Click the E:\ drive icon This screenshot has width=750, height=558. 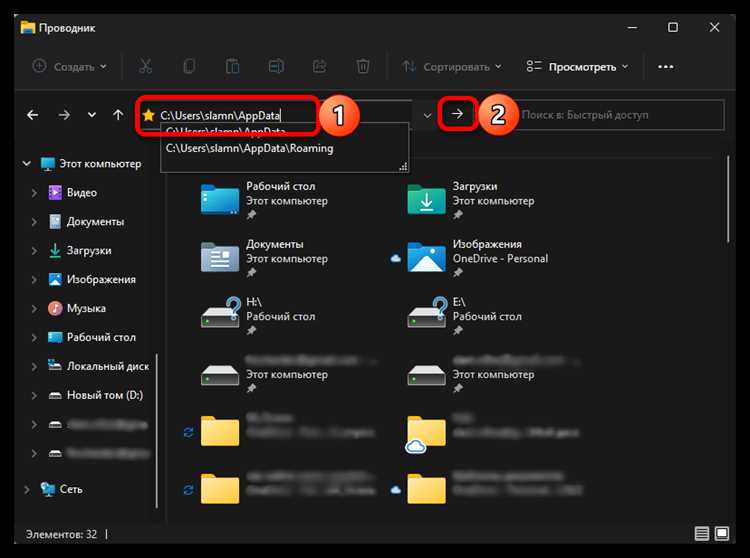coord(426,314)
